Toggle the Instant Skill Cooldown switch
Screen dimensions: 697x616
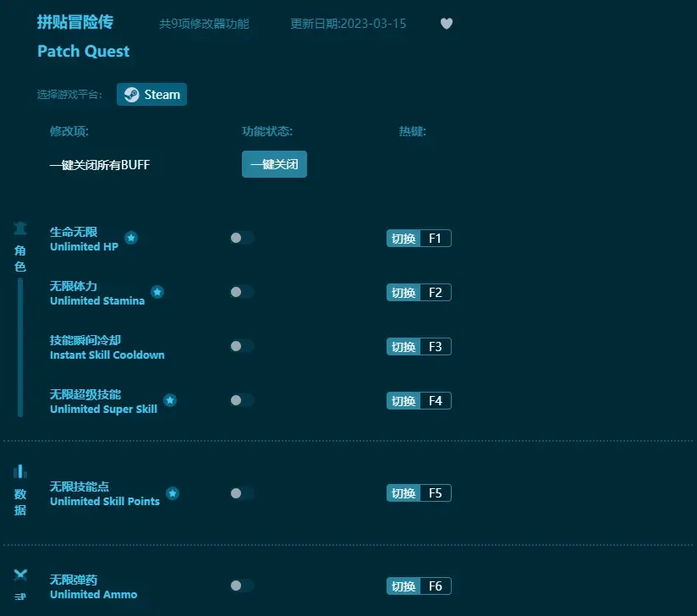tap(241, 346)
